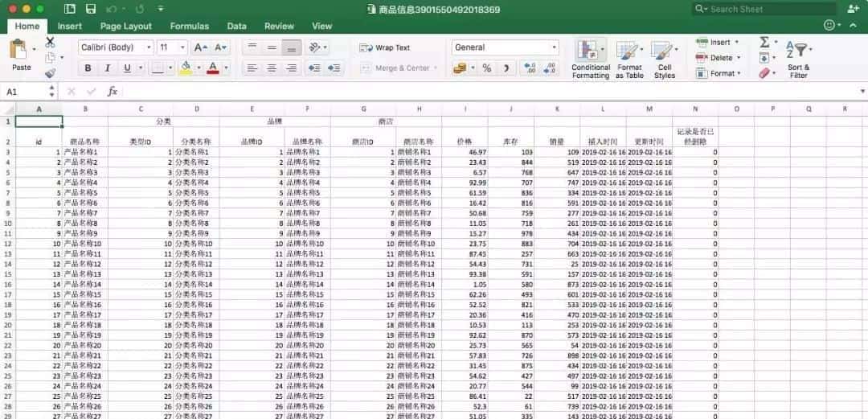This screenshot has height=419, width=868.
Task: Click Format cells button
Action: [x=719, y=73]
